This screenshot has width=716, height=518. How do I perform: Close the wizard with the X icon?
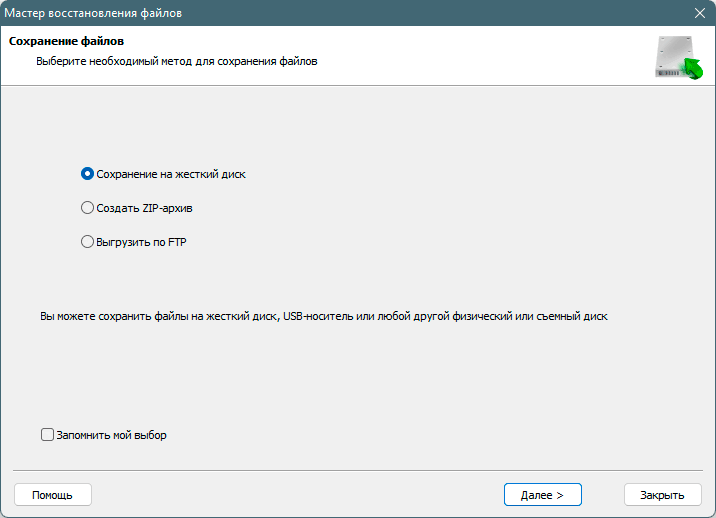[x=700, y=13]
